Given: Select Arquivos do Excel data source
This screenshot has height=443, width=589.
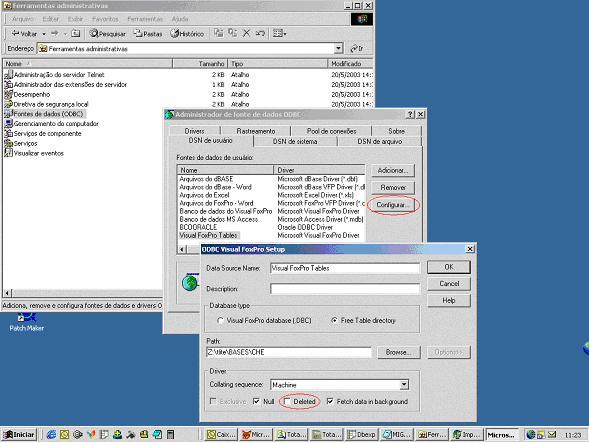Looking at the screenshot, I should point(271,195).
